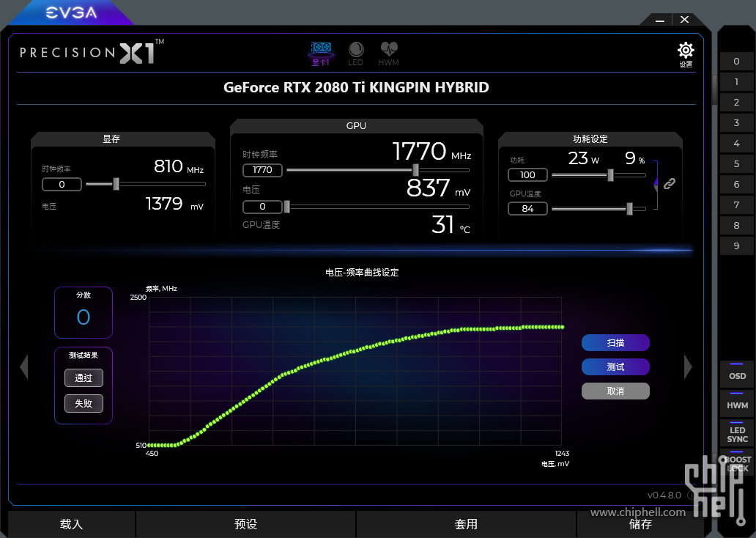The height and width of the screenshot is (538, 756).
Task: Select profile slot 8
Action: 736,225
